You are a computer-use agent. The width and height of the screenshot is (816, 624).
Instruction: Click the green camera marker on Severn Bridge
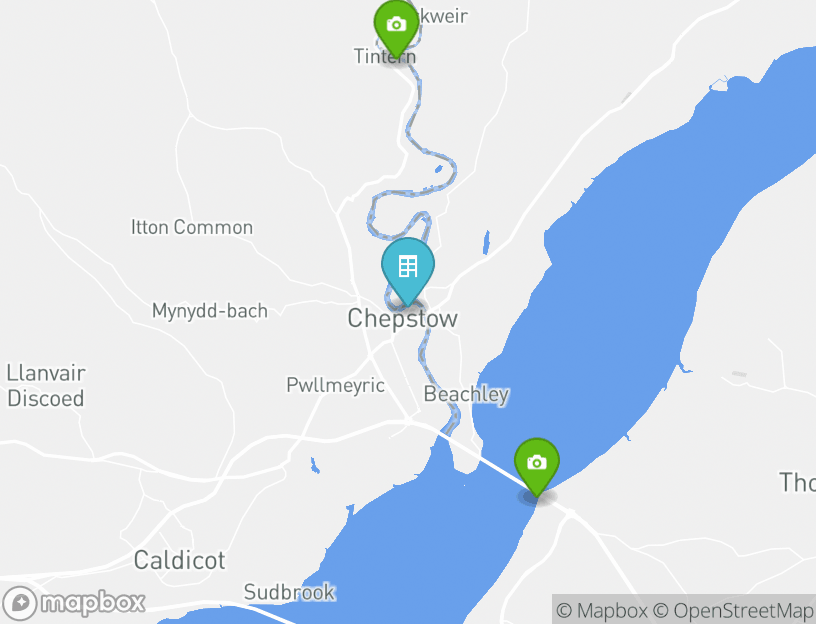coord(537,467)
